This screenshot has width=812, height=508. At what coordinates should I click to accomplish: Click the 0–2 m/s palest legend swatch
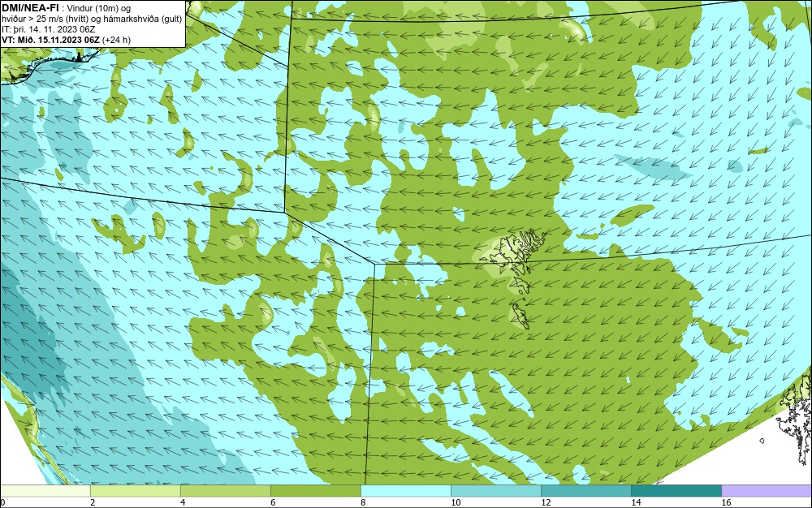point(45,490)
